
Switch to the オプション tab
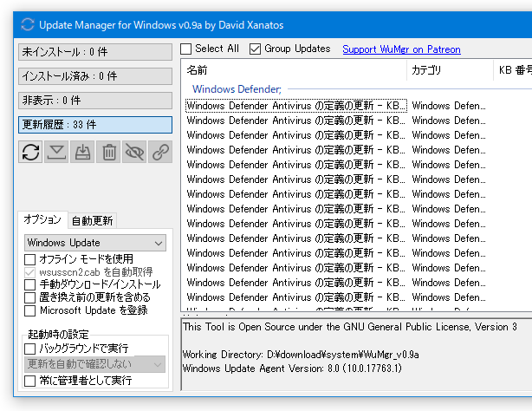(42, 219)
